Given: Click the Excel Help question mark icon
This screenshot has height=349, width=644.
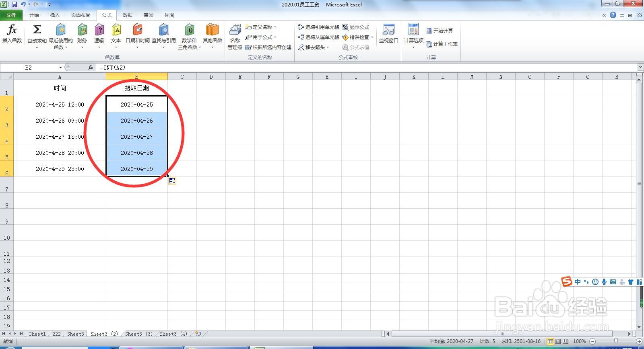Looking at the screenshot, I should coord(613,15).
